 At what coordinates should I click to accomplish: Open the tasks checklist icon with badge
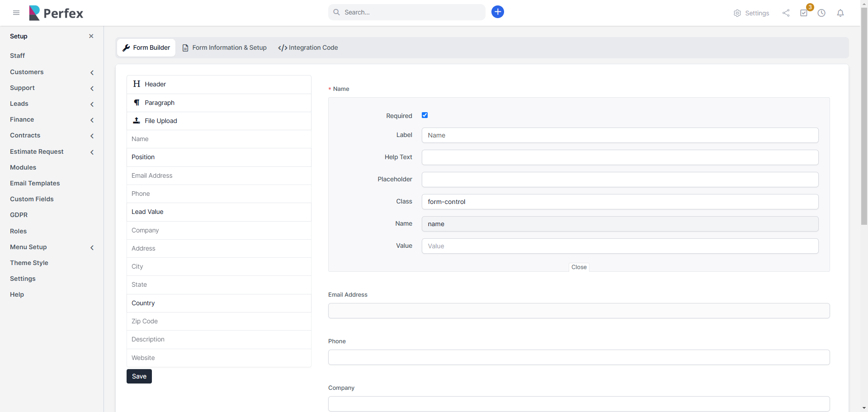[804, 13]
